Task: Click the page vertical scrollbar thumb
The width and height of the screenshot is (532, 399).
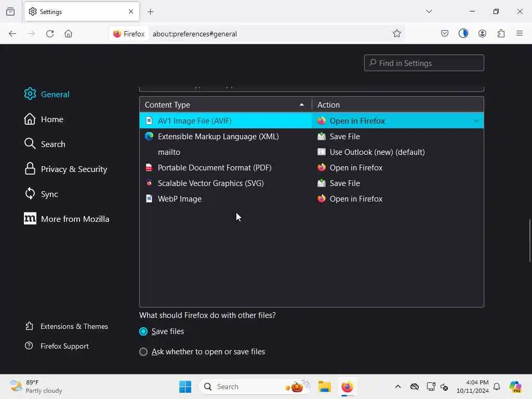Action: (x=529, y=241)
